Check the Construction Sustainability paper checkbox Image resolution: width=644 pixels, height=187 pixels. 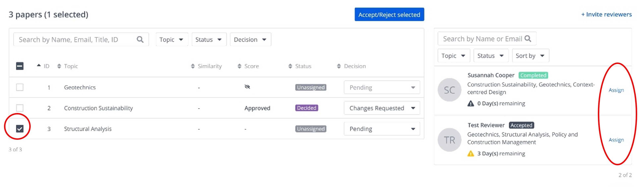[20, 108]
